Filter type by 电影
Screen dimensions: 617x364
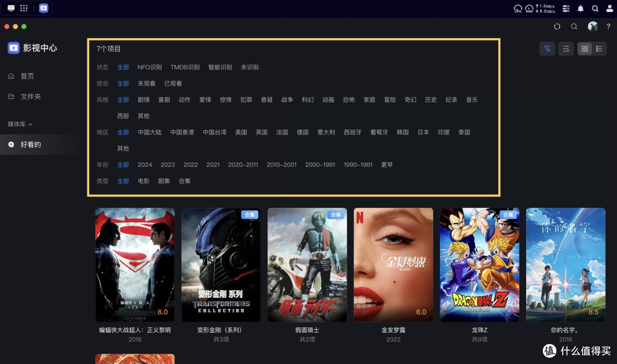click(x=143, y=181)
